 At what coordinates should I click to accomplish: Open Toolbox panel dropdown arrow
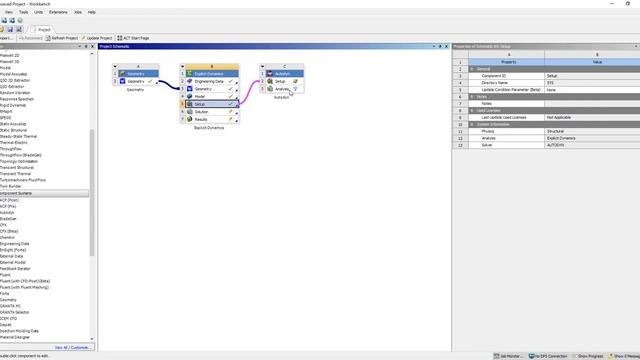[x=80, y=47]
